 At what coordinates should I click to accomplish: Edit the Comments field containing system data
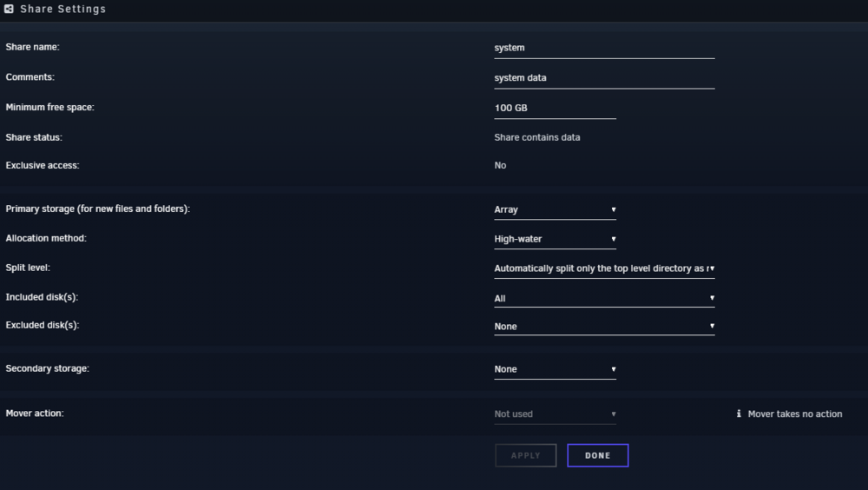604,78
